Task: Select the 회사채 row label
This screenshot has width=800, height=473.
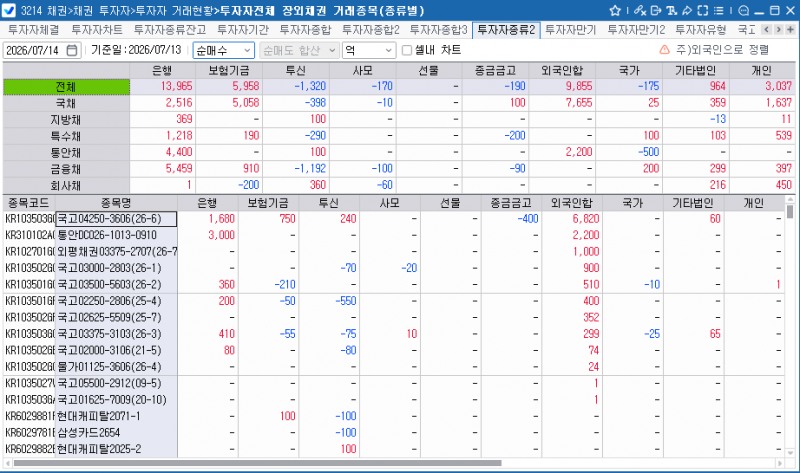Action: click(x=66, y=185)
